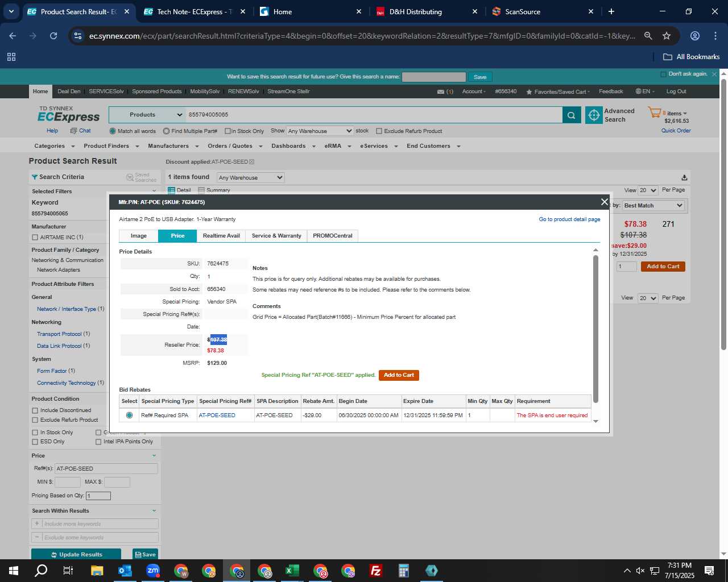Click popup vertical scrollbar
Viewport: 728px width, 582px height.
pyautogui.click(x=595, y=329)
